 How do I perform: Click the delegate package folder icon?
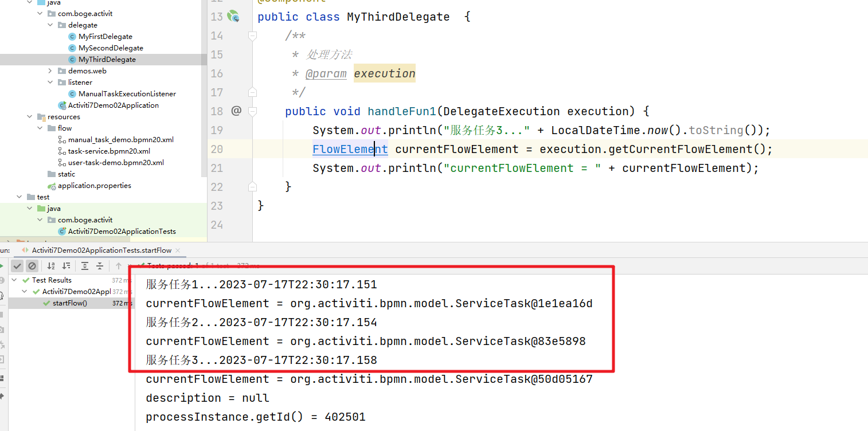point(62,25)
